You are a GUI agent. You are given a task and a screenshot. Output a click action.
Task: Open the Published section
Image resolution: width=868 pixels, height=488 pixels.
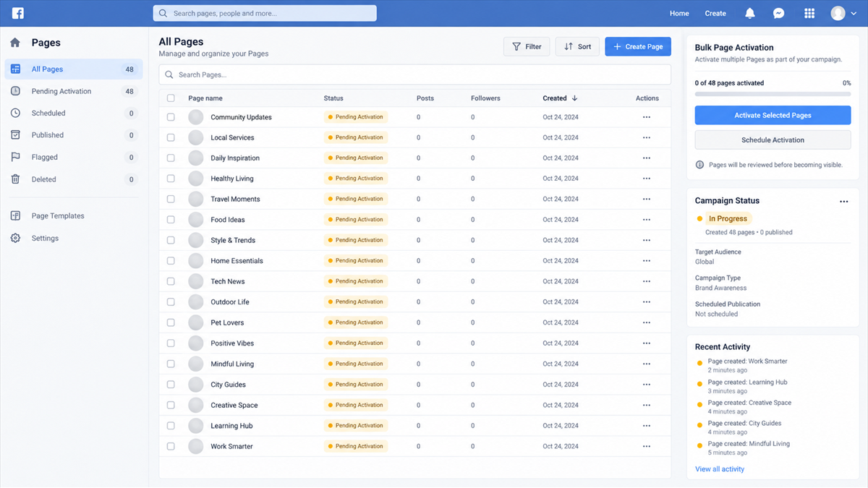pos(74,135)
